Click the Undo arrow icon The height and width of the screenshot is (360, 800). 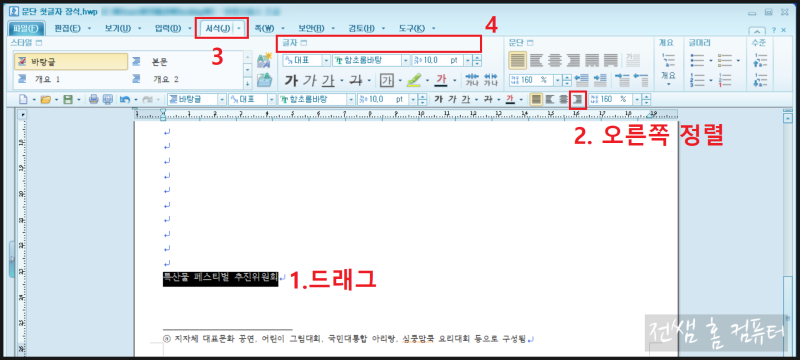[125, 99]
